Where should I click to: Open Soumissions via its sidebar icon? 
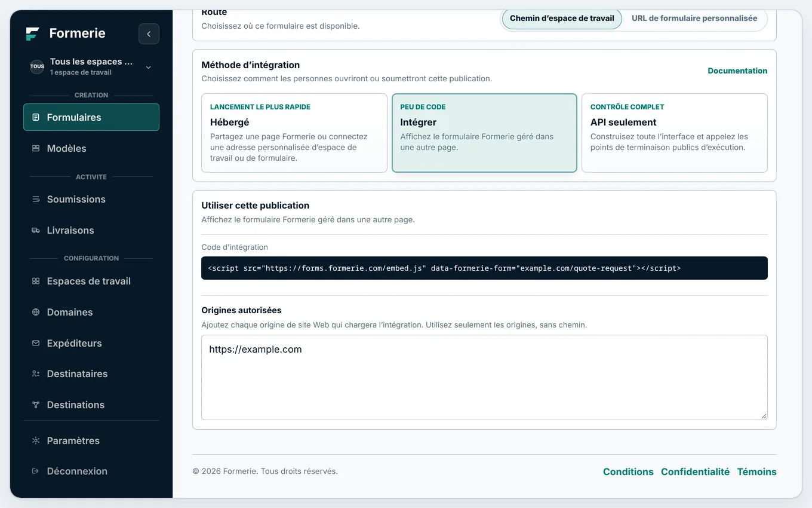click(36, 199)
